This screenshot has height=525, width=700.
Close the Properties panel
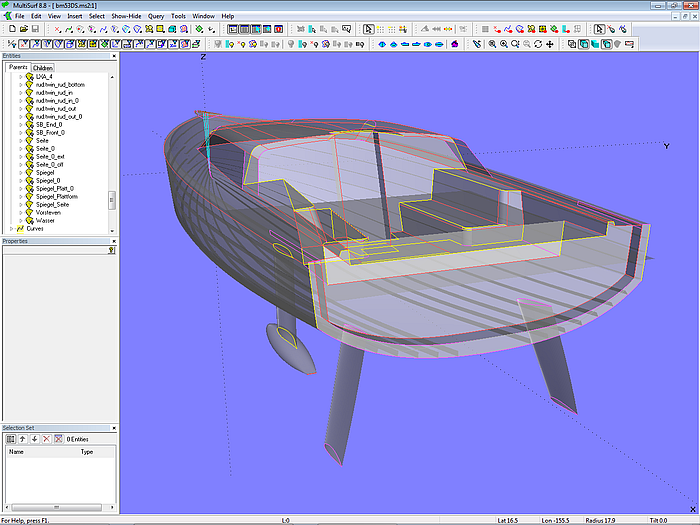(x=114, y=241)
